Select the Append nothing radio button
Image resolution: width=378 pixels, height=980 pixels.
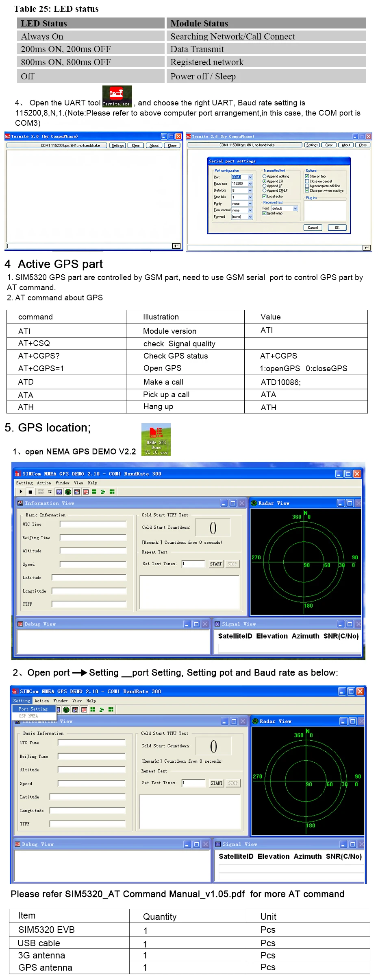tap(264, 177)
